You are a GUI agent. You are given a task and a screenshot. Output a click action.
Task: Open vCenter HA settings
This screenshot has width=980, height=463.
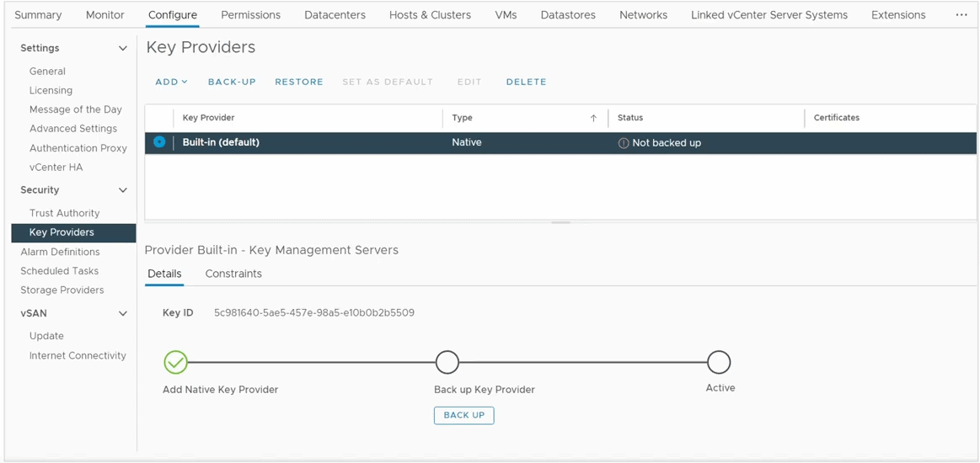56,168
